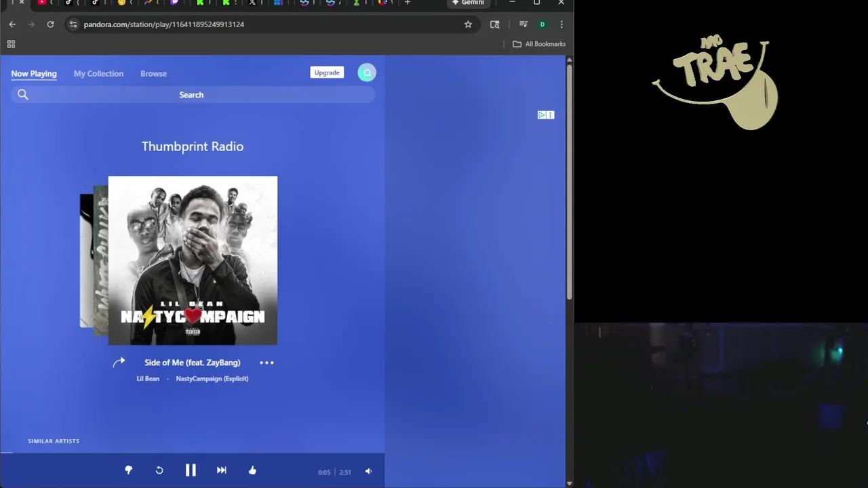Share the current song with arrow icon
Screen dimensions: 868x488
tap(119, 363)
